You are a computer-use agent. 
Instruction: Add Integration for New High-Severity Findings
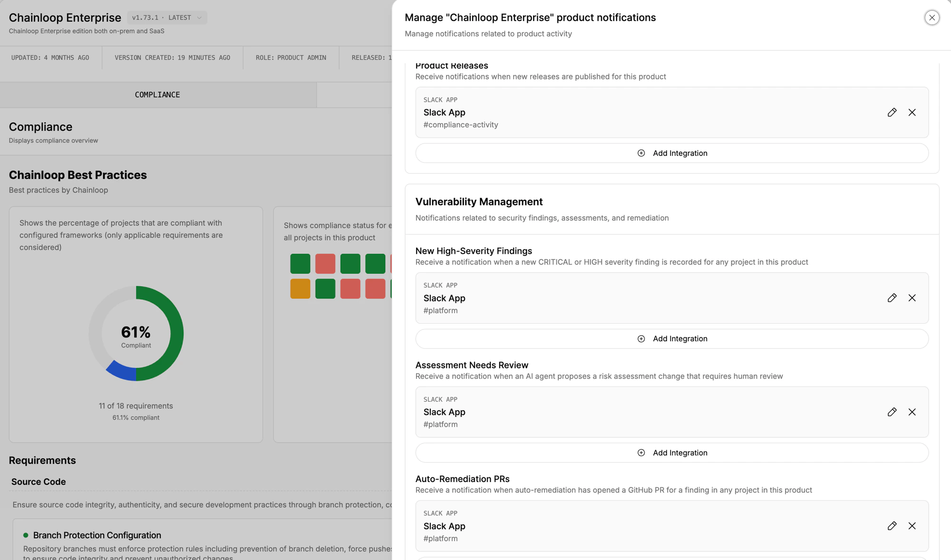coord(672,338)
